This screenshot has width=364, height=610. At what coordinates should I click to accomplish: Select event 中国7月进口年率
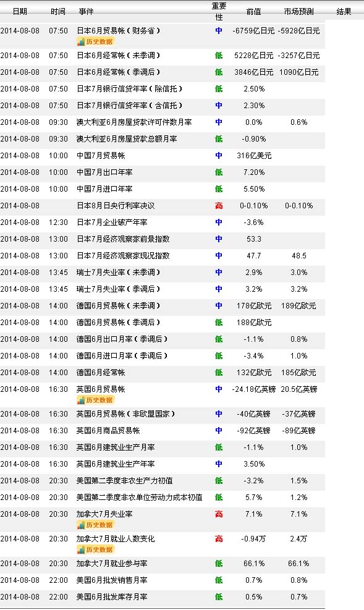tap(104, 190)
